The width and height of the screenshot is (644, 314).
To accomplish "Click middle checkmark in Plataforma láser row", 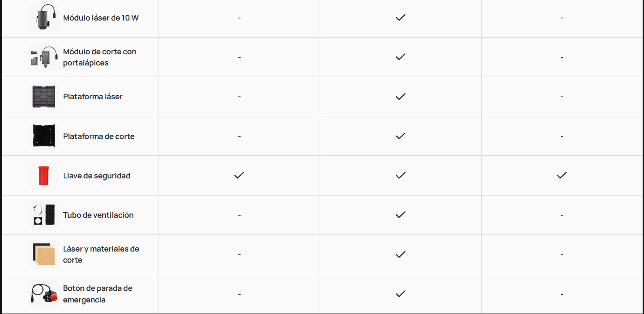I will pos(400,97).
